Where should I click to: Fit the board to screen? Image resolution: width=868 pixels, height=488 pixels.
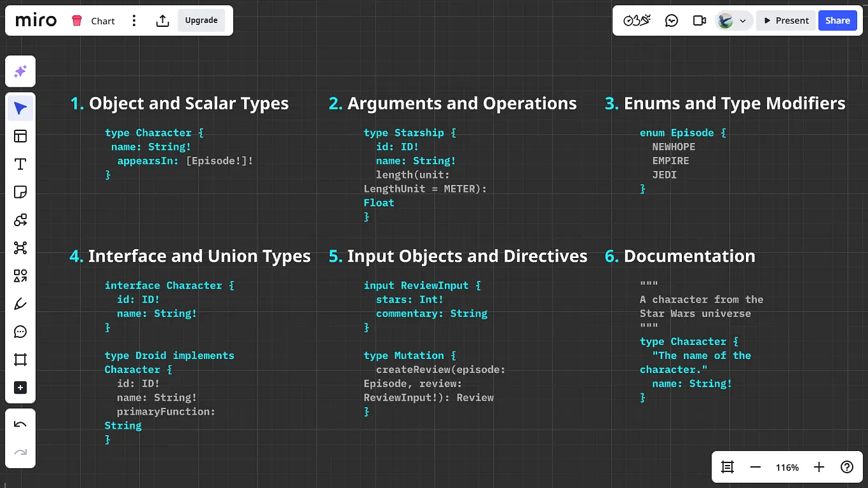tap(727, 467)
